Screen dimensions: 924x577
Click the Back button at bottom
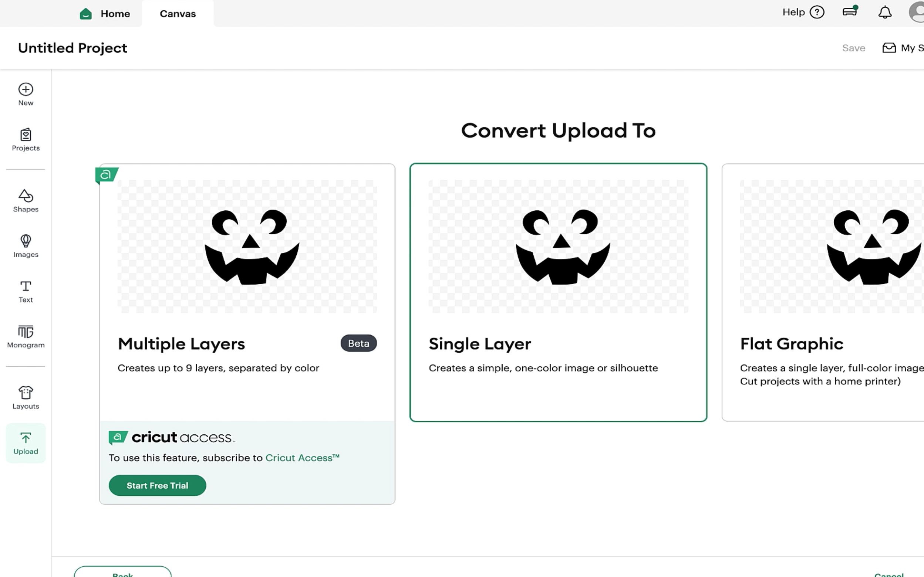(122, 573)
